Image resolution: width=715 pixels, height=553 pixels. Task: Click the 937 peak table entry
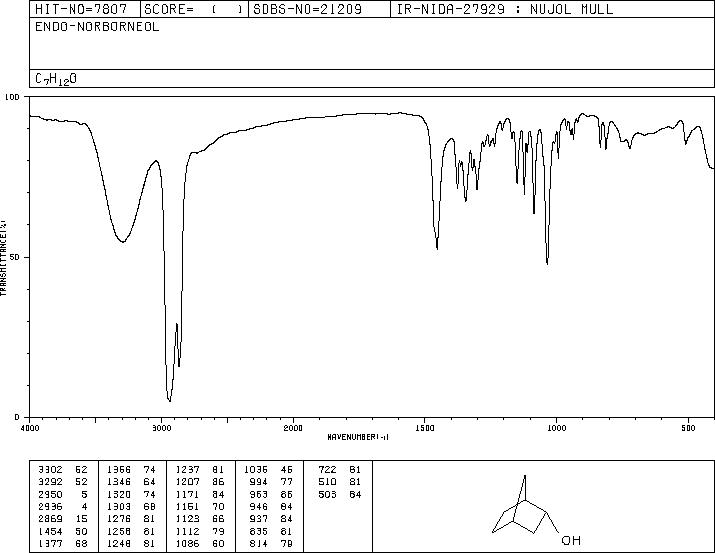(271, 519)
